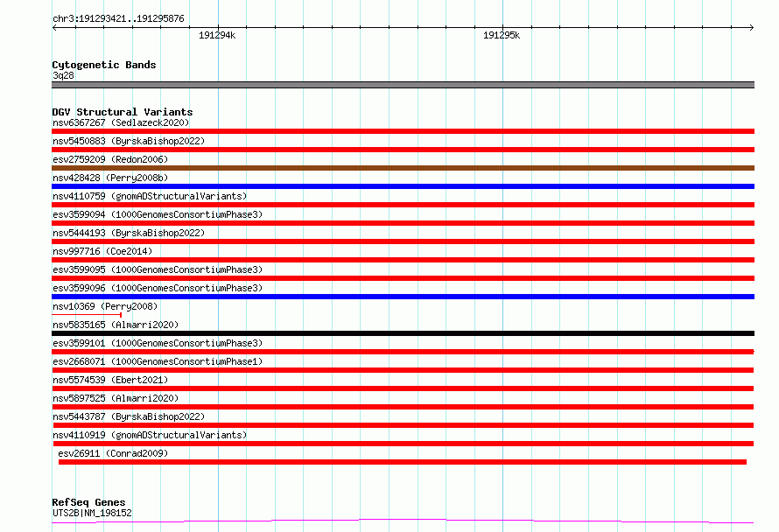Click the nsv428428 (Perry2008b) label
The width and height of the screenshot is (779, 532).
click(110, 178)
